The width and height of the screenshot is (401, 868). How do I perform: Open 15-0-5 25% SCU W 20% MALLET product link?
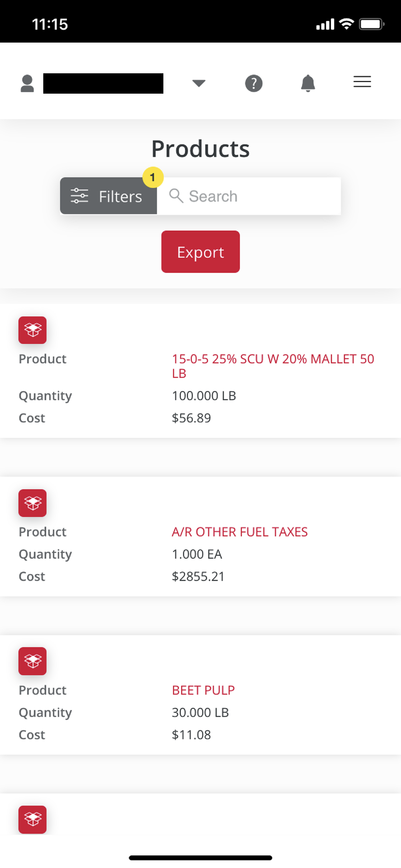(273, 366)
